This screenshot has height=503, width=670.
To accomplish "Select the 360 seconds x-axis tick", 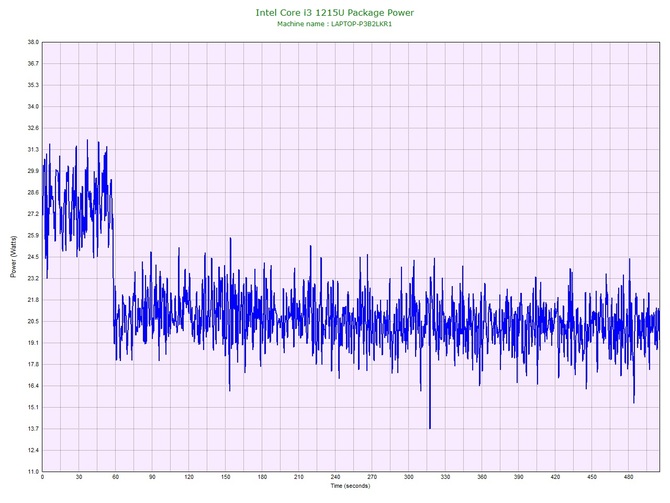I will tap(482, 477).
